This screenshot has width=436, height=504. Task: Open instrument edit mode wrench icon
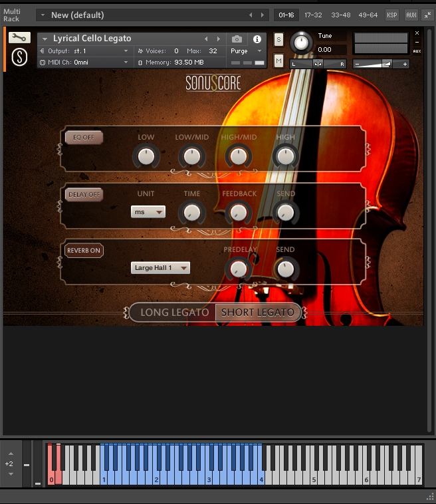point(19,38)
